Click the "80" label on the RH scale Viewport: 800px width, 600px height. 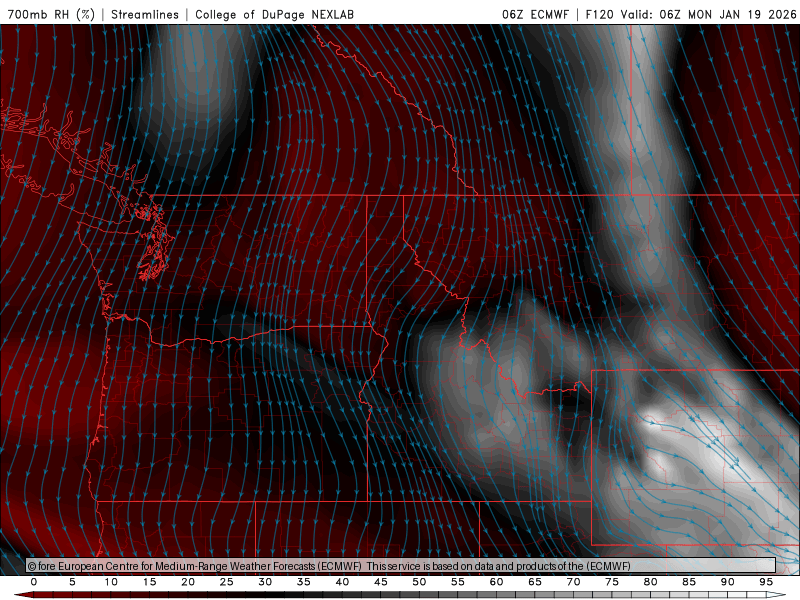pos(651,582)
